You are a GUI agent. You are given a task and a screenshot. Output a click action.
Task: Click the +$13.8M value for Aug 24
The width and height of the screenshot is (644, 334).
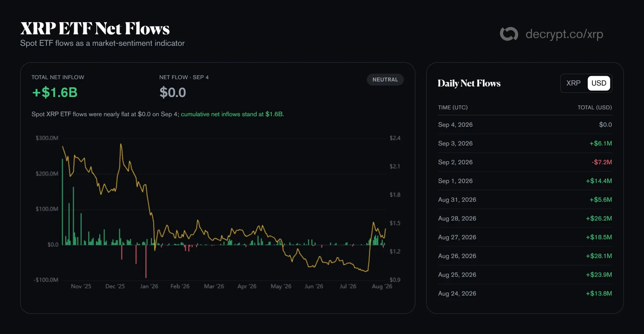(599, 294)
